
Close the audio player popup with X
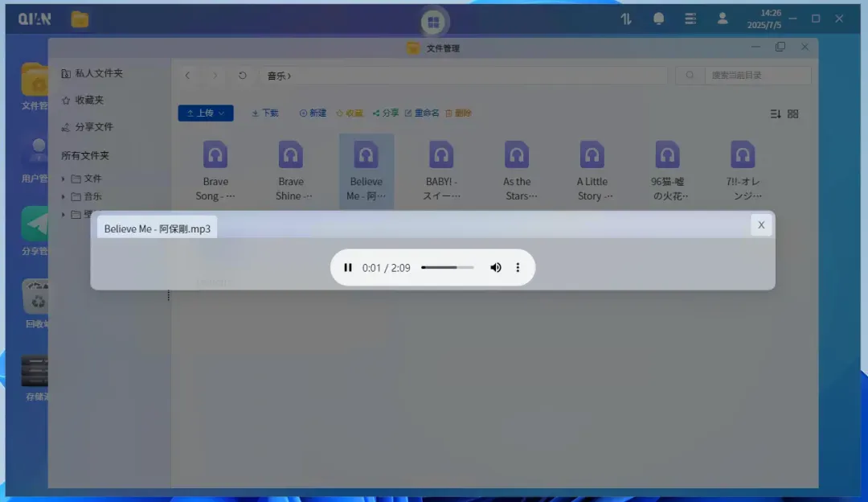[x=761, y=225]
